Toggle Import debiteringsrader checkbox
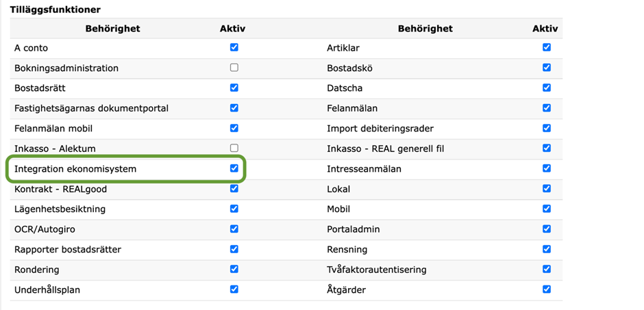This screenshot has width=644, height=310. tap(547, 128)
